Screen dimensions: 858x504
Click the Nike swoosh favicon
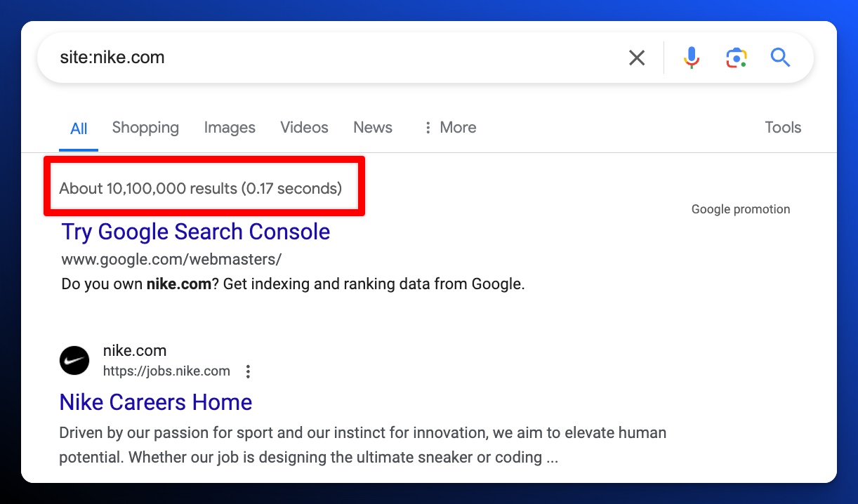click(74, 360)
